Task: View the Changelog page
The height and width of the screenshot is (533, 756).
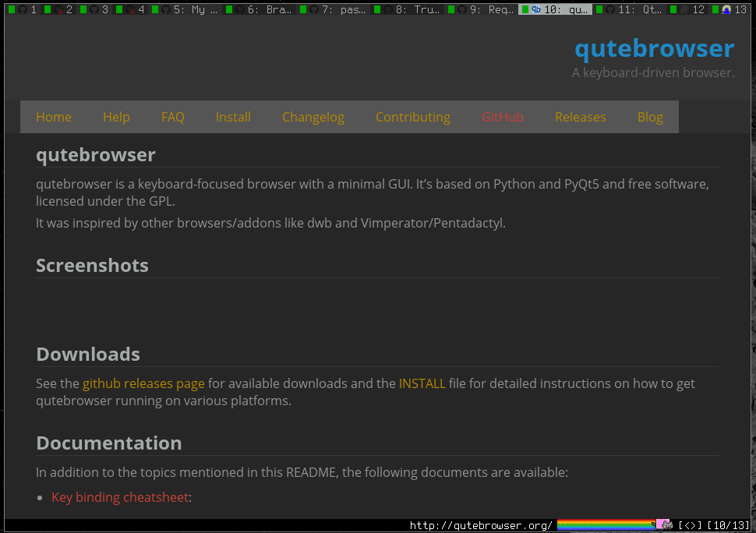Action: coord(313,117)
